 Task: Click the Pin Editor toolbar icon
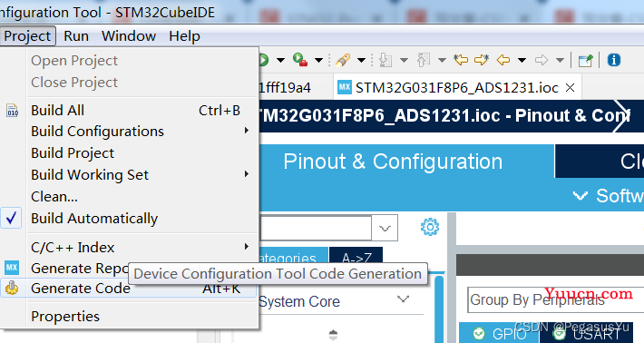(586, 61)
